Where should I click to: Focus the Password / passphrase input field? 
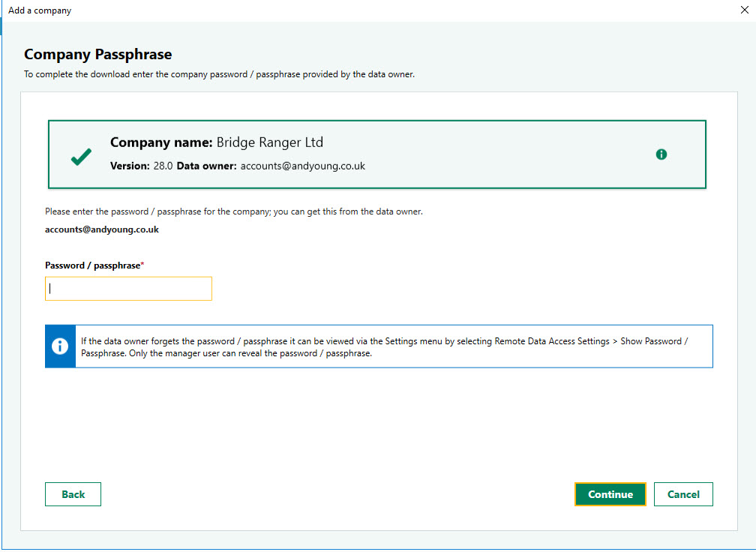click(x=128, y=289)
